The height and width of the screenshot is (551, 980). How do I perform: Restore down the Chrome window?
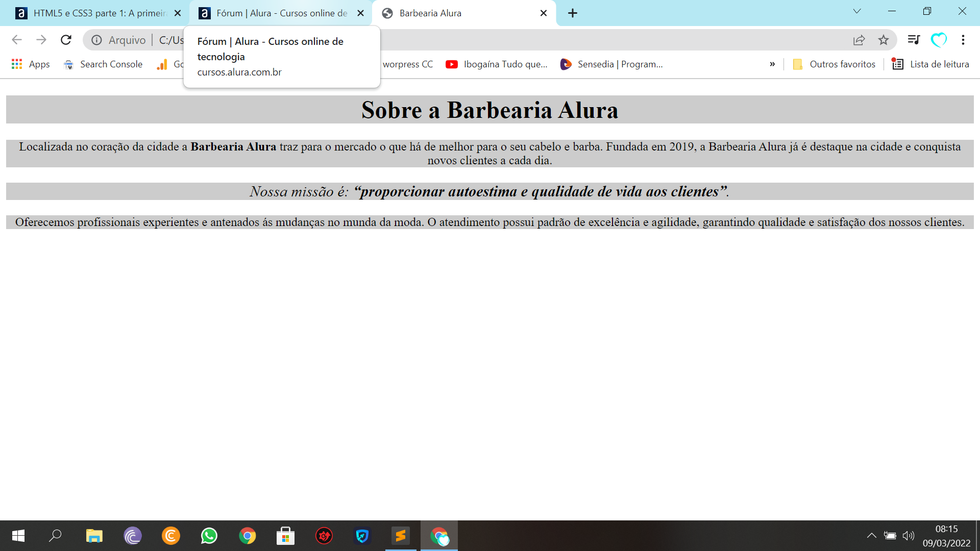927,11
